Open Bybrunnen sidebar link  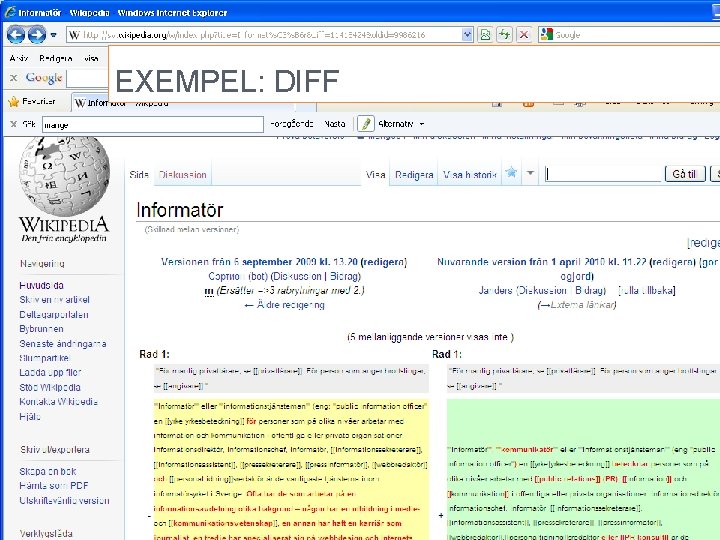41,329
